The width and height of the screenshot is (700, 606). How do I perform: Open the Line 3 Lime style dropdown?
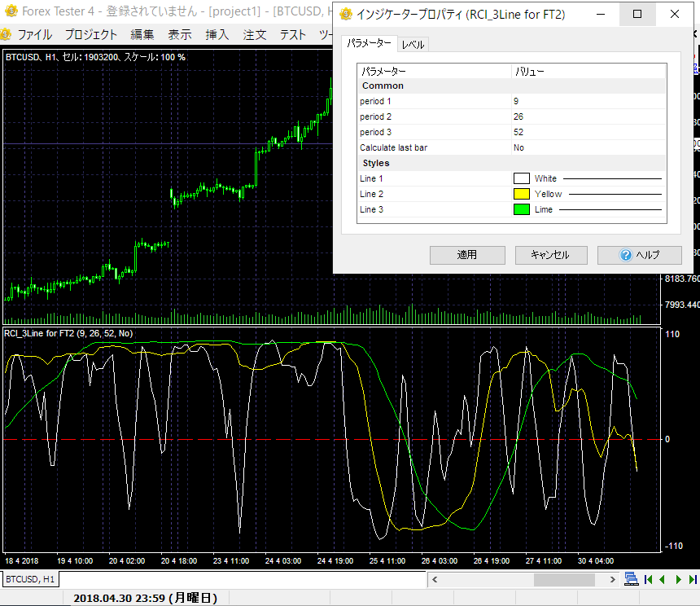click(x=588, y=209)
